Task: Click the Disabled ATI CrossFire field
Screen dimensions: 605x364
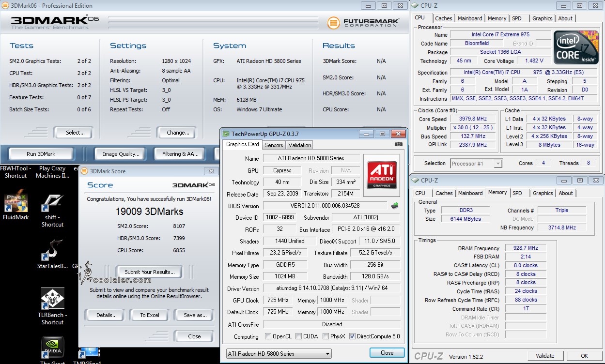Action: (332, 324)
